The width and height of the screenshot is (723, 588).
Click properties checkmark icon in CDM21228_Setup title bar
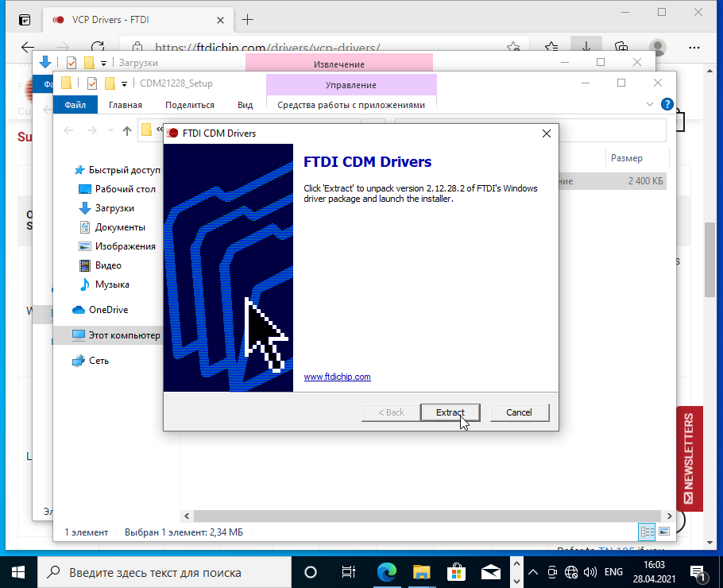coord(91,83)
